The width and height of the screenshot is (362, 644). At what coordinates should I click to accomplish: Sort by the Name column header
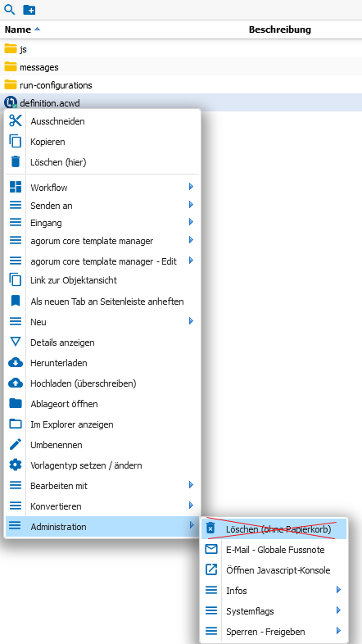[18, 29]
